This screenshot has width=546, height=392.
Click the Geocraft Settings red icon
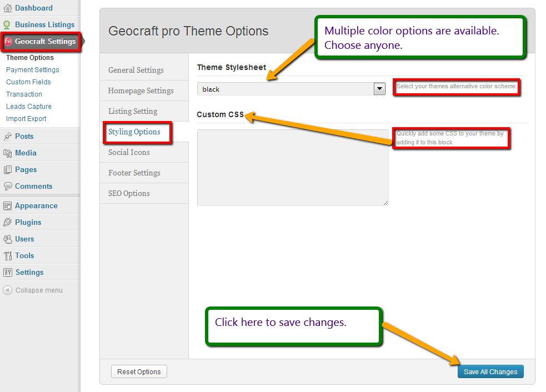[x=8, y=42]
